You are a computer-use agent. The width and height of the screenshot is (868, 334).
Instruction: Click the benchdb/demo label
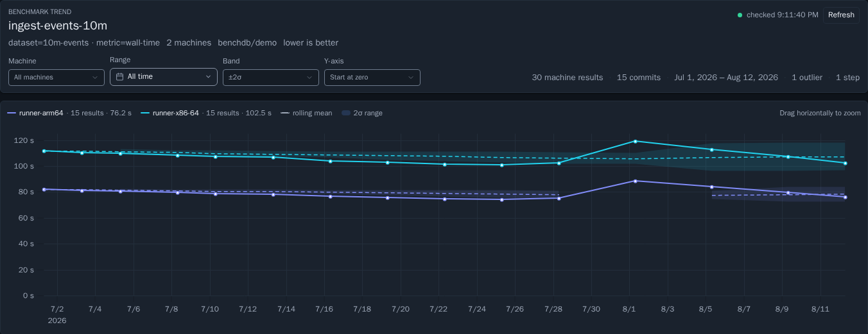coord(247,42)
